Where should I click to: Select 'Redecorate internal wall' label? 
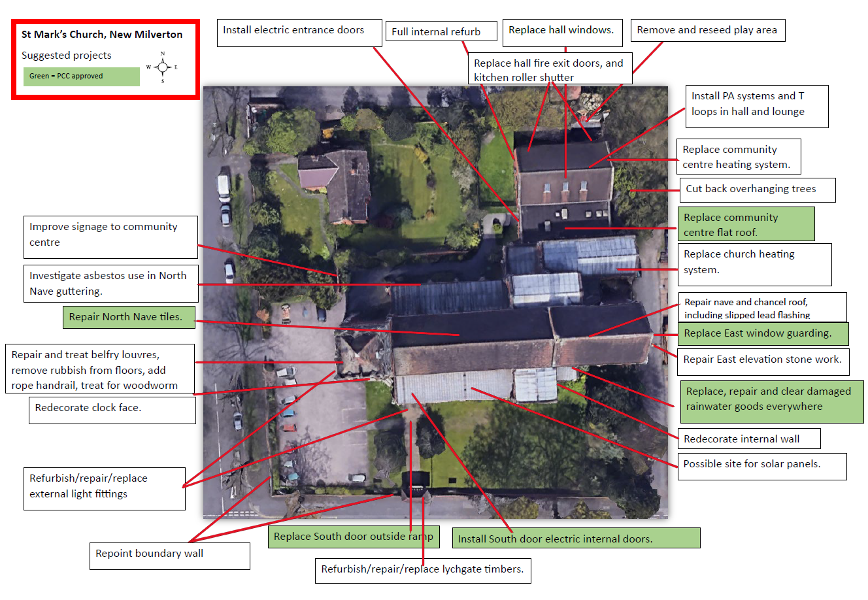749,439
